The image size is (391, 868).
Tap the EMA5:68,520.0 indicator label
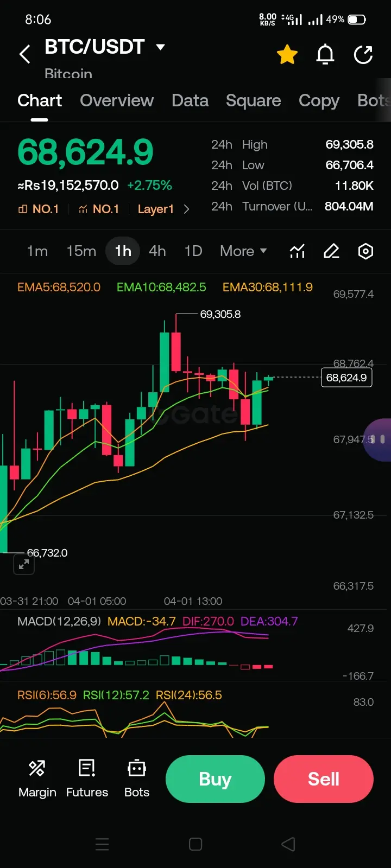point(59,287)
